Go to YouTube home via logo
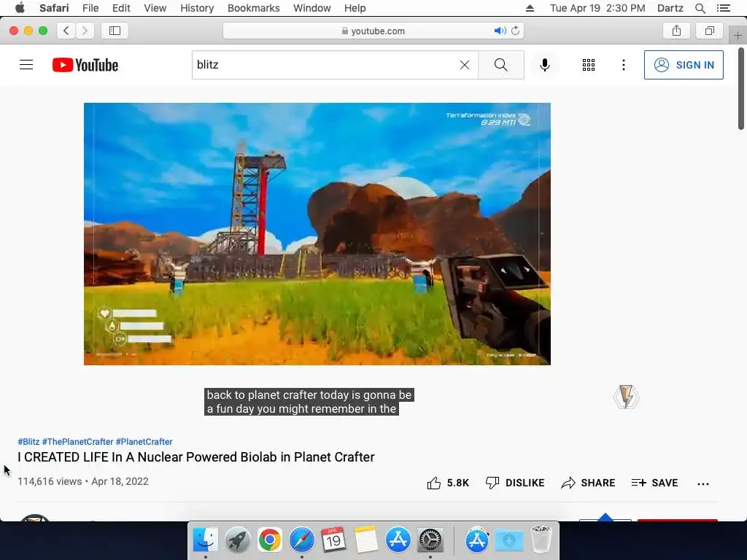 click(85, 65)
